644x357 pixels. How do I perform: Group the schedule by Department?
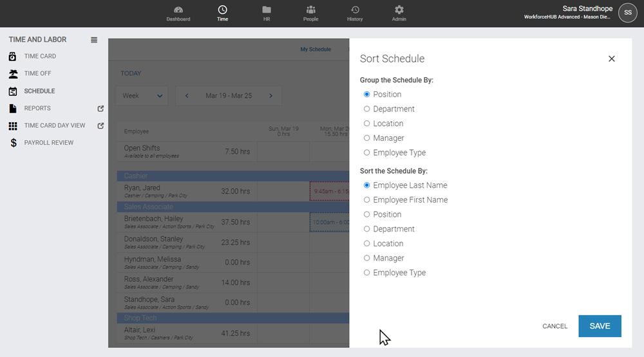[367, 109]
